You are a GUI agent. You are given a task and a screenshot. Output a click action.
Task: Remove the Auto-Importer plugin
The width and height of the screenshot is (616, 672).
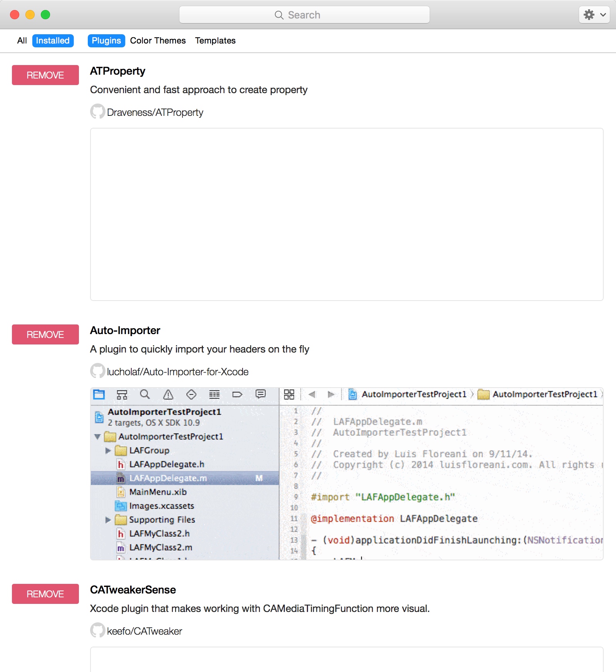(x=45, y=334)
